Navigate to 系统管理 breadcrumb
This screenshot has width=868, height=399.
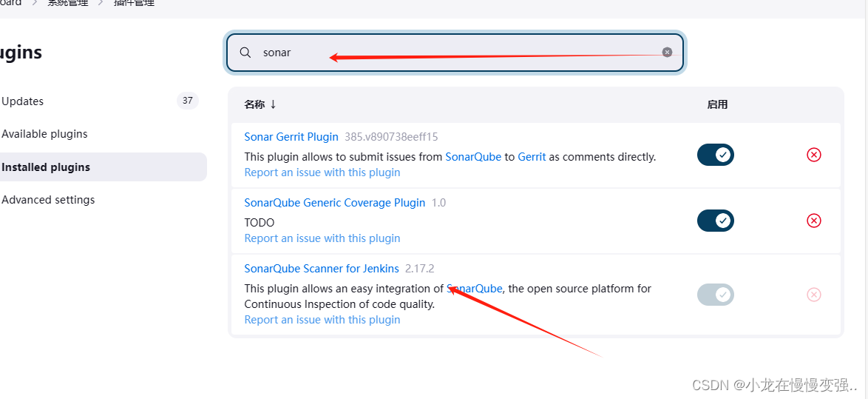pyautogui.click(x=67, y=3)
